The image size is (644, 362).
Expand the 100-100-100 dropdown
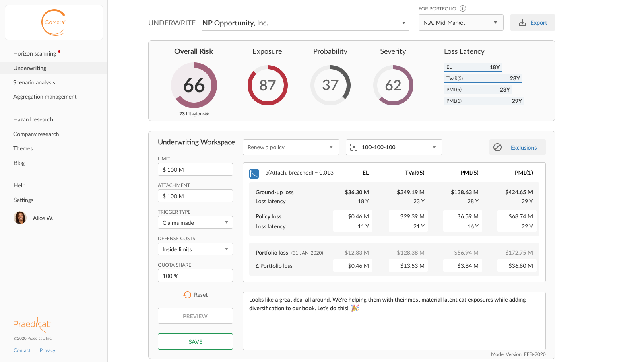[394, 147]
